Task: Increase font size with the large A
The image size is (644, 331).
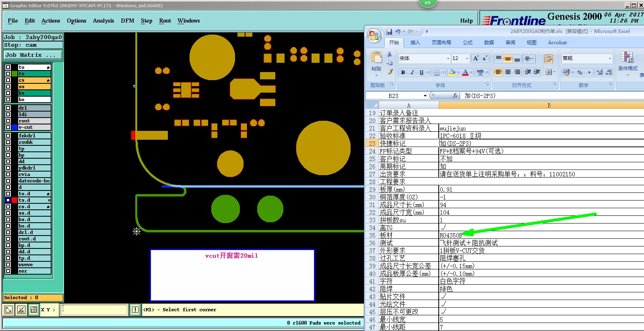Action: pyautogui.click(x=476, y=58)
